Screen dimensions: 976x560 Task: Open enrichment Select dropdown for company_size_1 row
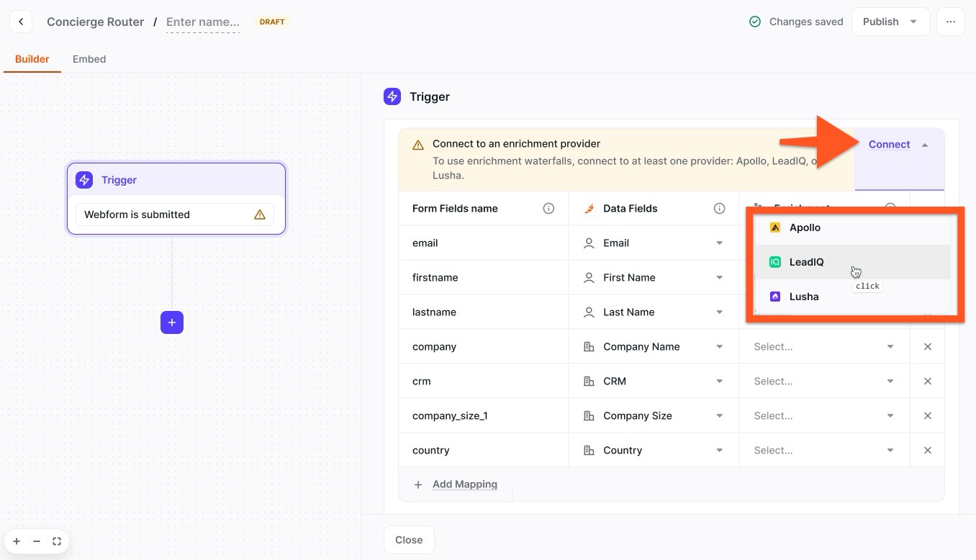coord(824,416)
